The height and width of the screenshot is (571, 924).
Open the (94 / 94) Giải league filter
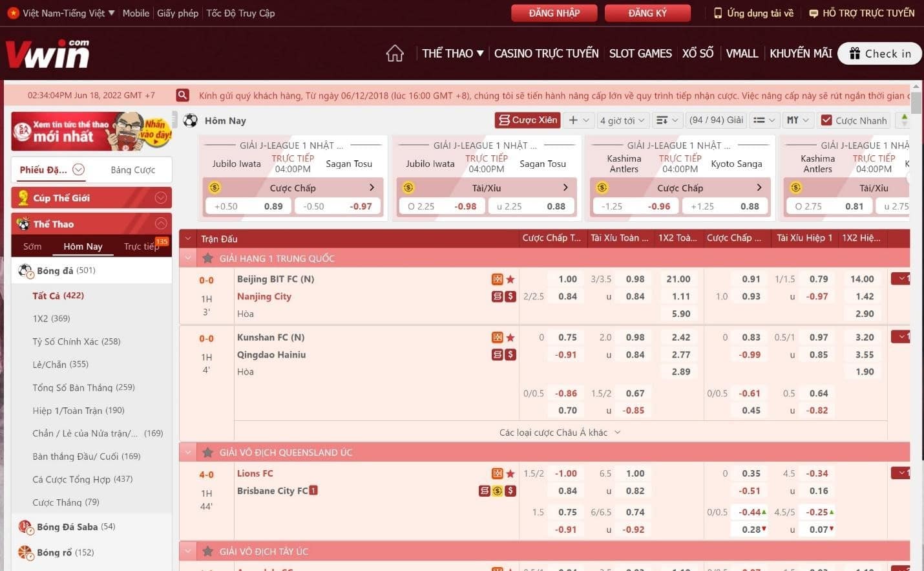click(x=716, y=120)
